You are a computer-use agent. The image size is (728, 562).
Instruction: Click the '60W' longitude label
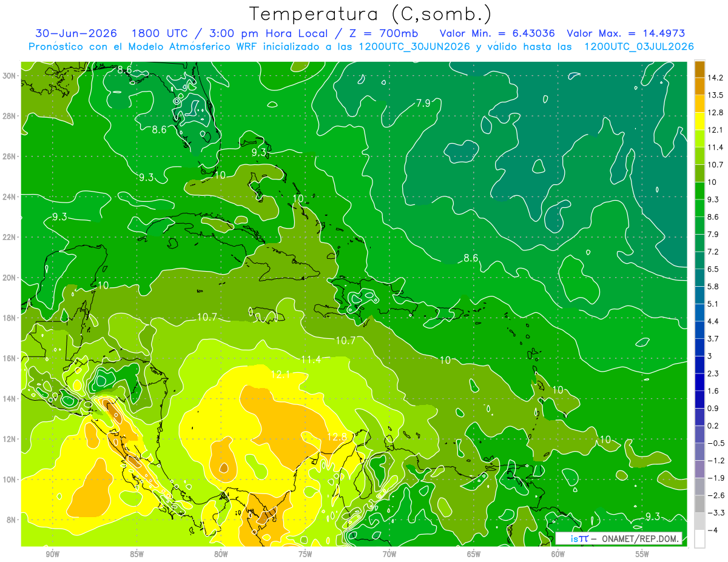click(x=558, y=554)
